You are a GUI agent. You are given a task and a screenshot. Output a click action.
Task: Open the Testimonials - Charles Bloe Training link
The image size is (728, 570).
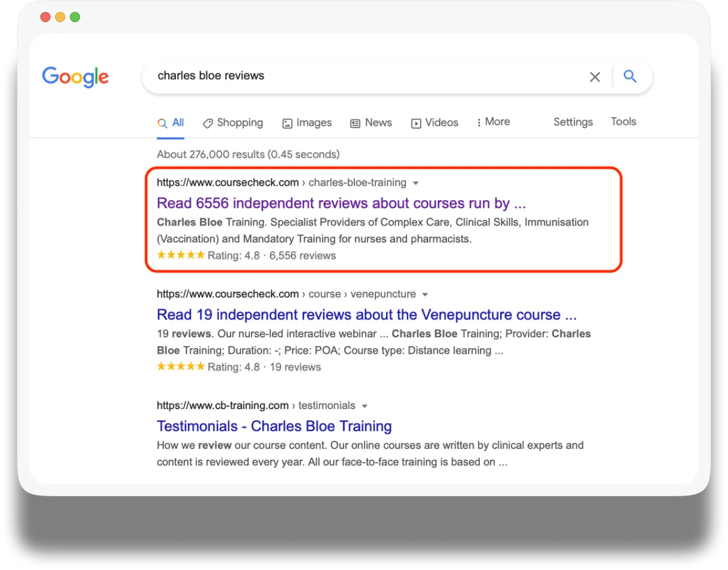[274, 426]
